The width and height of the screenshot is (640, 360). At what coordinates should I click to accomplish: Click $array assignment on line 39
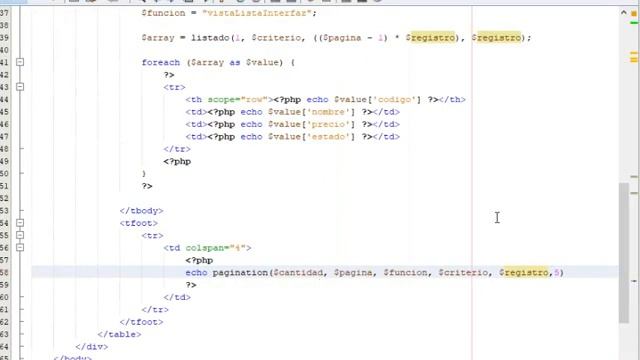[x=158, y=38]
